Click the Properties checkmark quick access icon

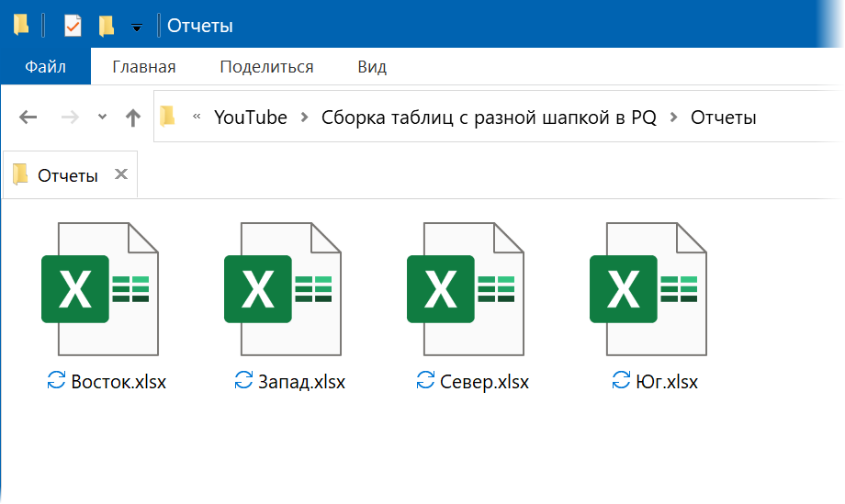[x=73, y=26]
